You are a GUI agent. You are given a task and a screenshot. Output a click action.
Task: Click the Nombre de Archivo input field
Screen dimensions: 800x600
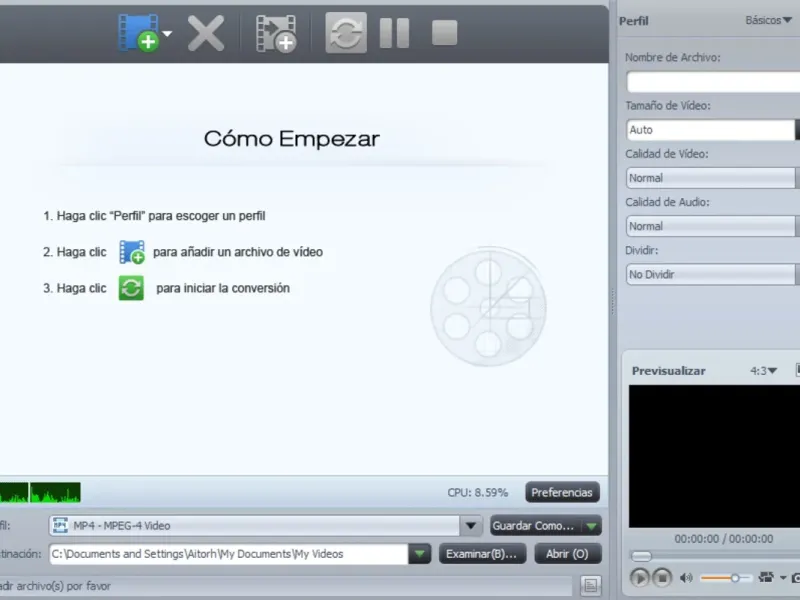click(713, 82)
